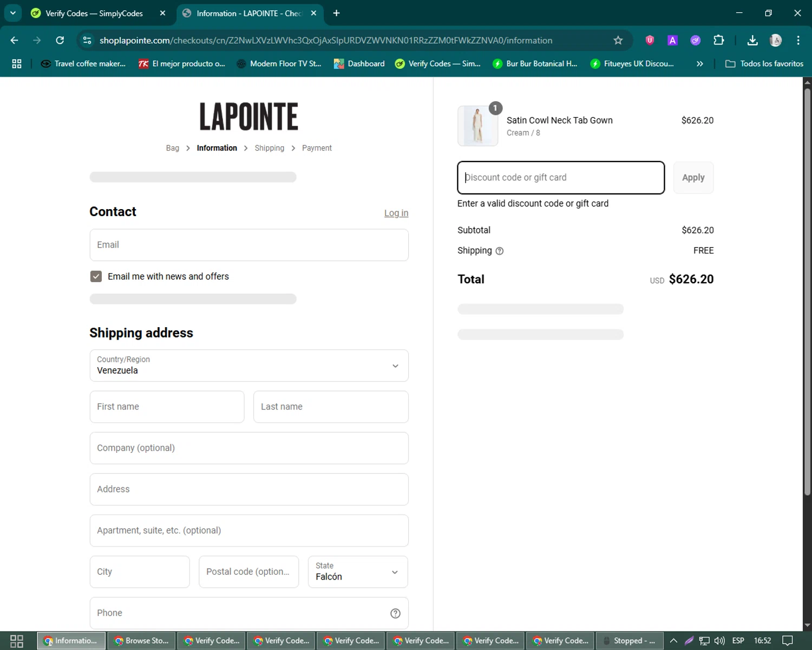Click the address bar URL
The height and width of the screenshot is (650, 812).
[x=326, y=40]
